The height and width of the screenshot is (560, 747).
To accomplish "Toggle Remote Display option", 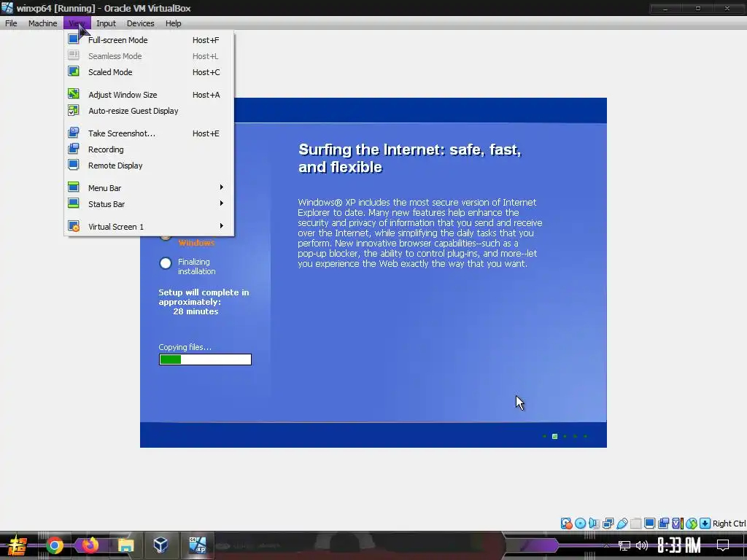I will pyautogui.click(x=149, y=166).
